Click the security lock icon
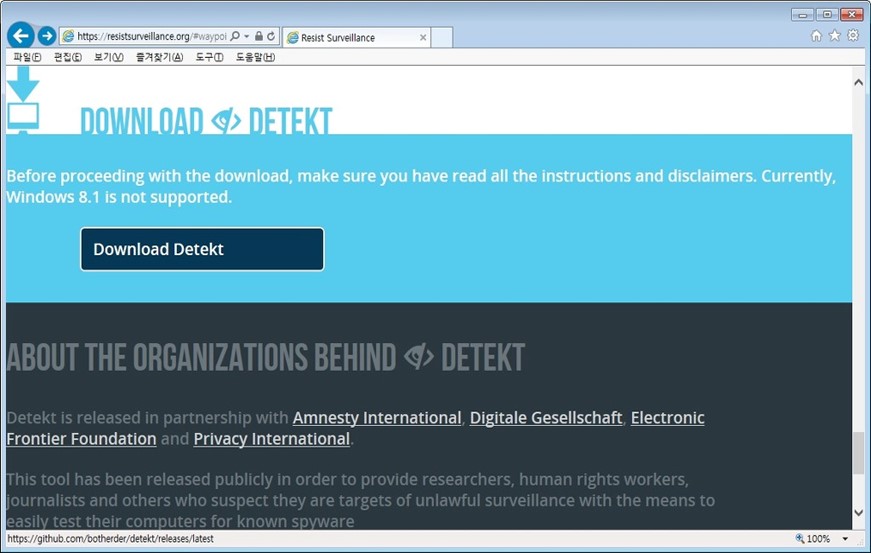 [x=259, y=36]
